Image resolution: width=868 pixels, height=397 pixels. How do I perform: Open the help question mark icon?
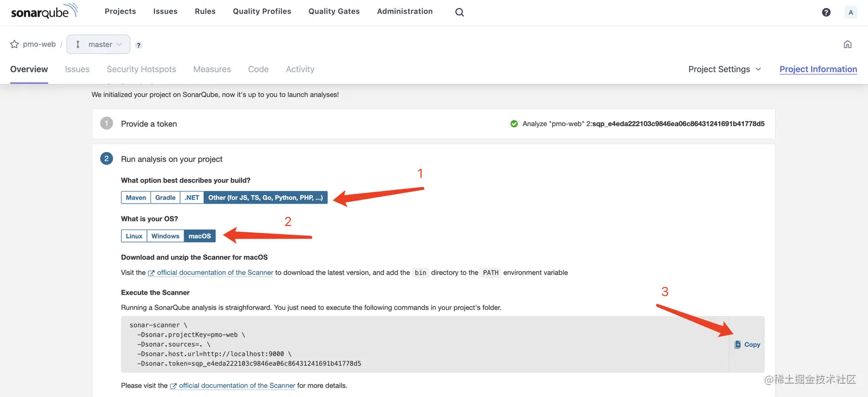[826, 12]
